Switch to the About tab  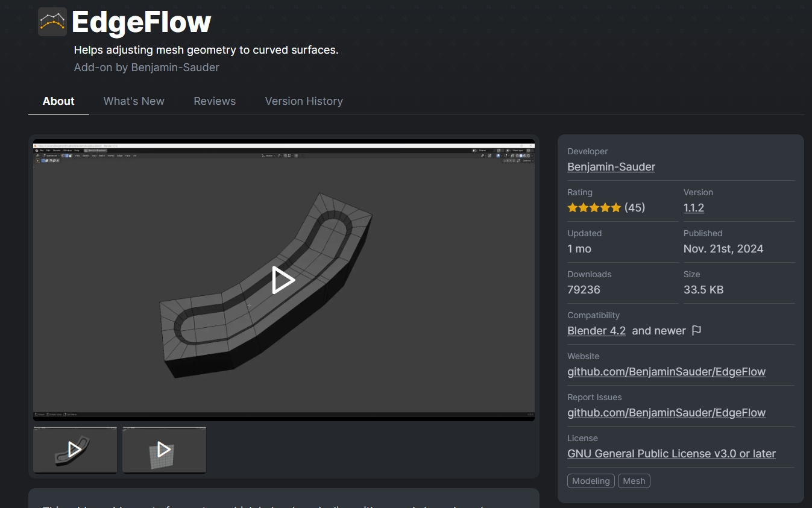coord(58,101)
